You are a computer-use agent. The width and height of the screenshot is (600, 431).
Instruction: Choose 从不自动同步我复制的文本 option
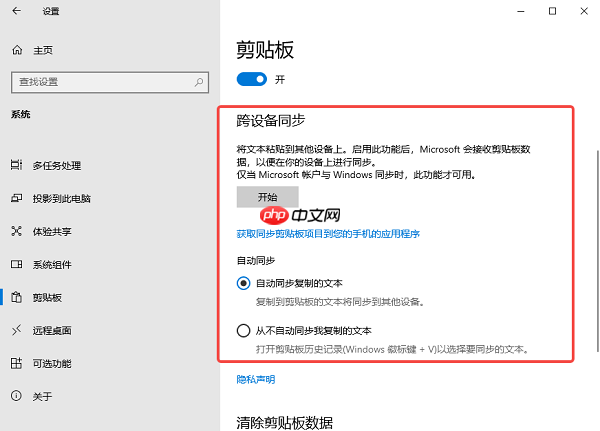tap(243, 330)
